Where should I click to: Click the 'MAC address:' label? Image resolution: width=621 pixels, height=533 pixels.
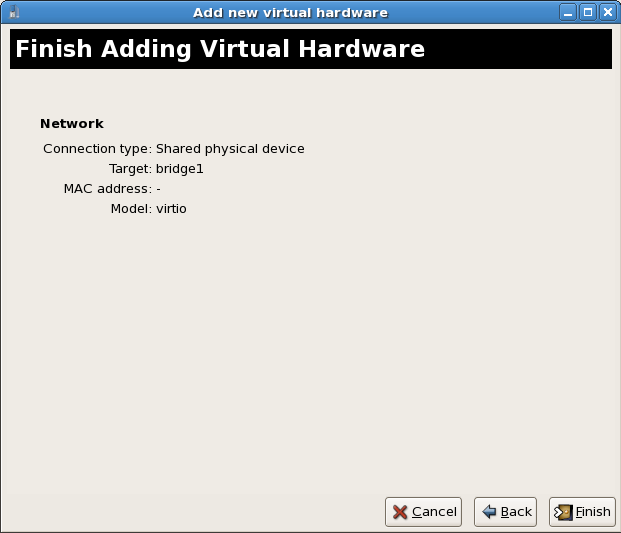pyautogui.click(x=108, y=188)
